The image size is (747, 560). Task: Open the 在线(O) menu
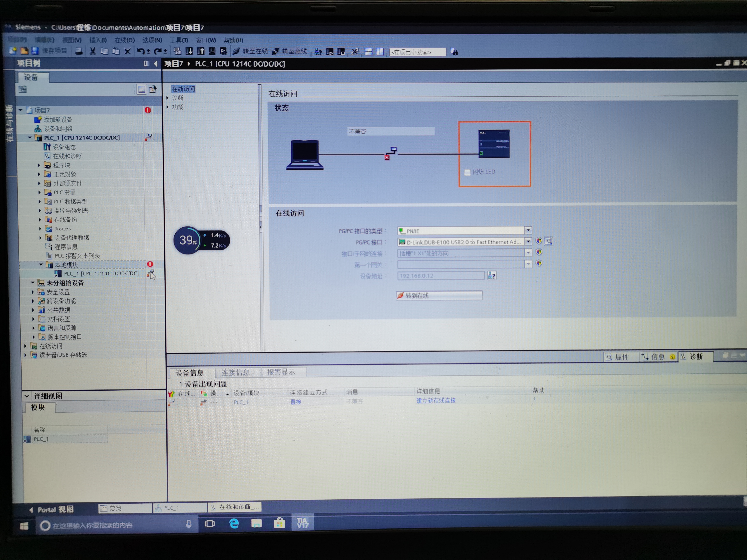tap(124, 40)
